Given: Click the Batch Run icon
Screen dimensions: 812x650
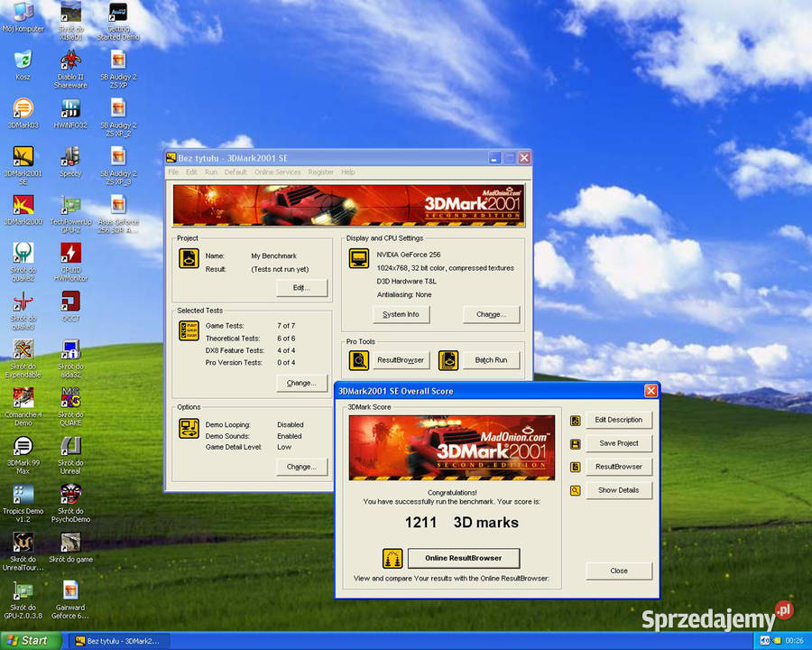Looking at the screenshot, I should (448, 360).
